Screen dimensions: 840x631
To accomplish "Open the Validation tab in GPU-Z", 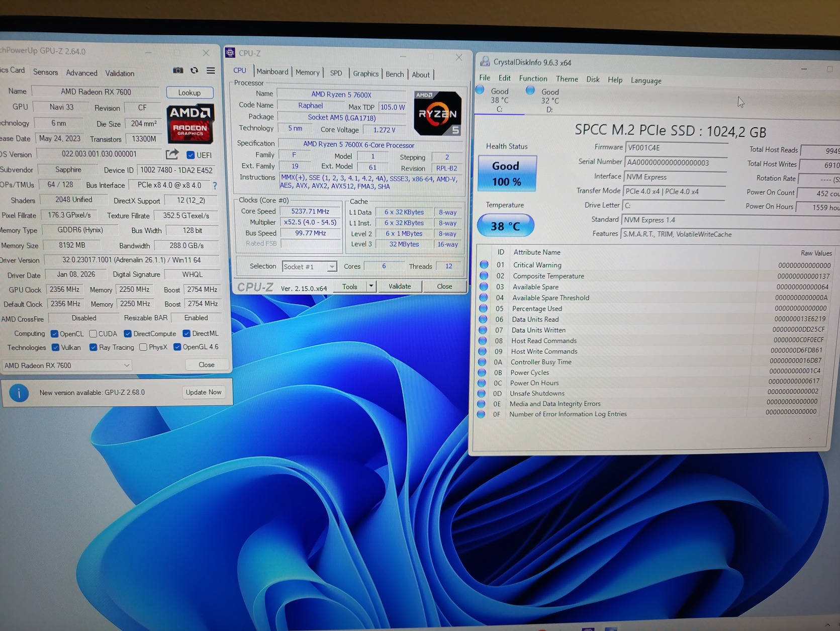I will click(120, 73).
